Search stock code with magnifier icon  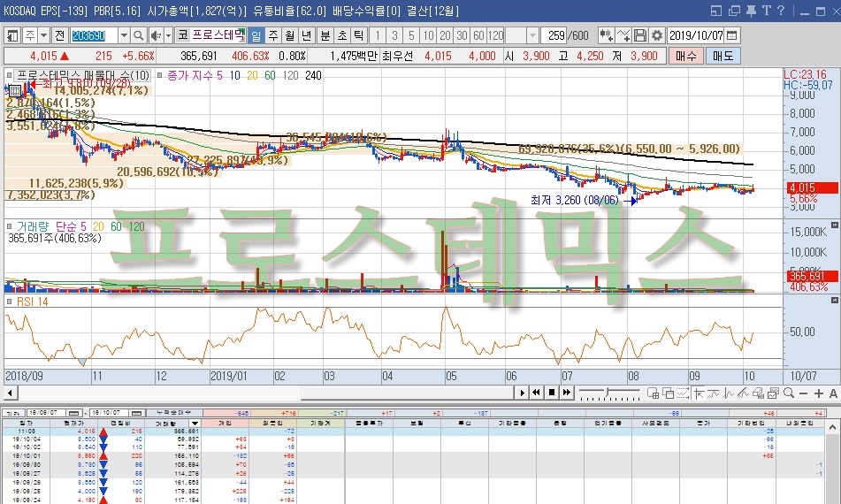(138, 36)
